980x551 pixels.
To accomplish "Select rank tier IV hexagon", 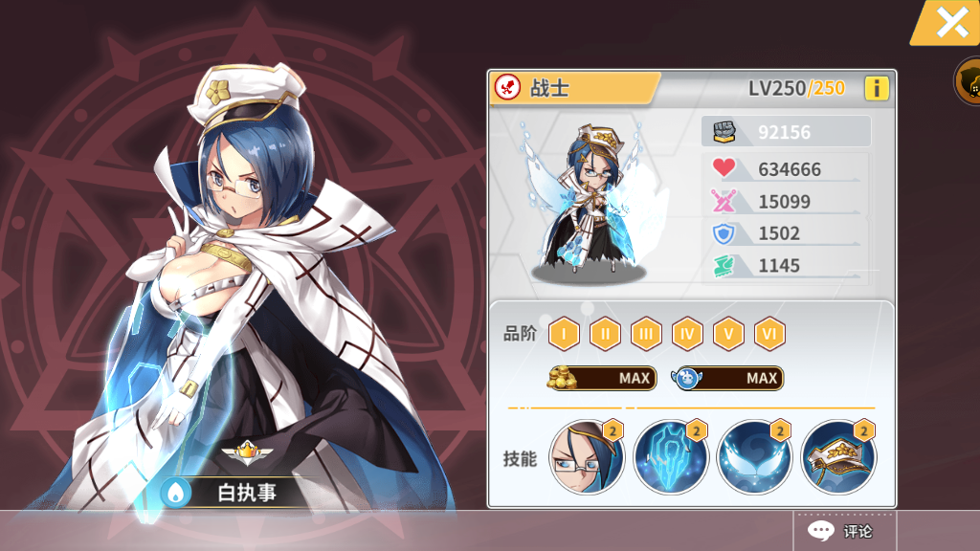I will 687,334.
